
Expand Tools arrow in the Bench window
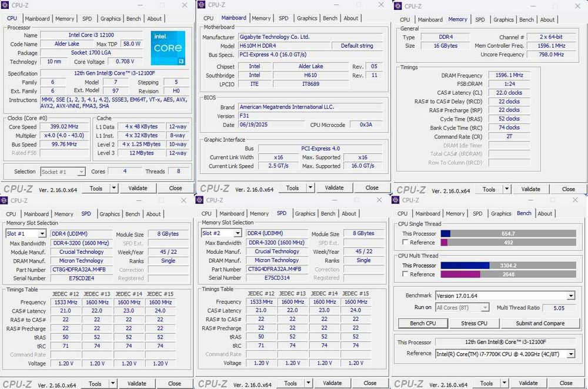click(505, 383)
